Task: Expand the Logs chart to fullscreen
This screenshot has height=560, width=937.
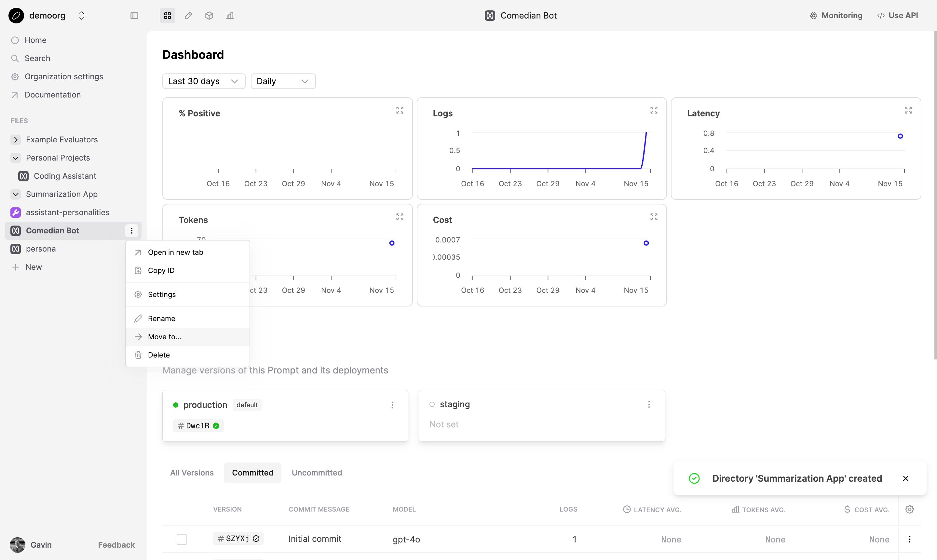Action: tap(654, 110)
